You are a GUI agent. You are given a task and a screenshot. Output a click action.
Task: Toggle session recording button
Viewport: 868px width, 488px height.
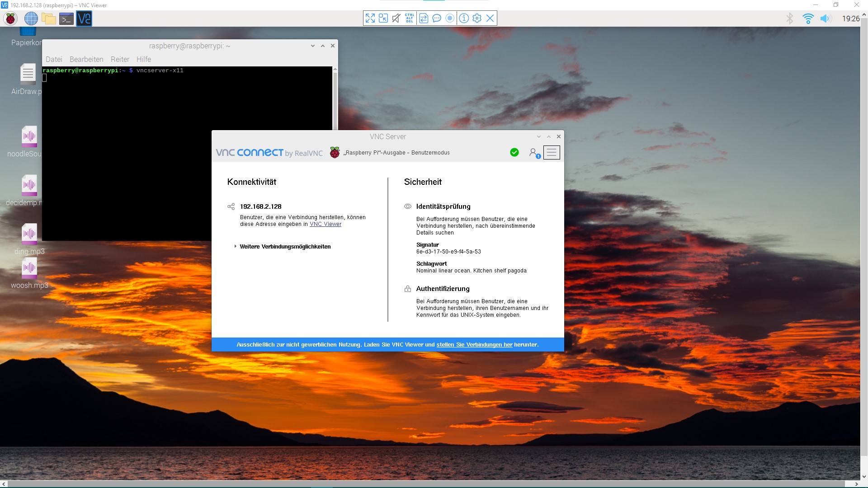[450, 18]
